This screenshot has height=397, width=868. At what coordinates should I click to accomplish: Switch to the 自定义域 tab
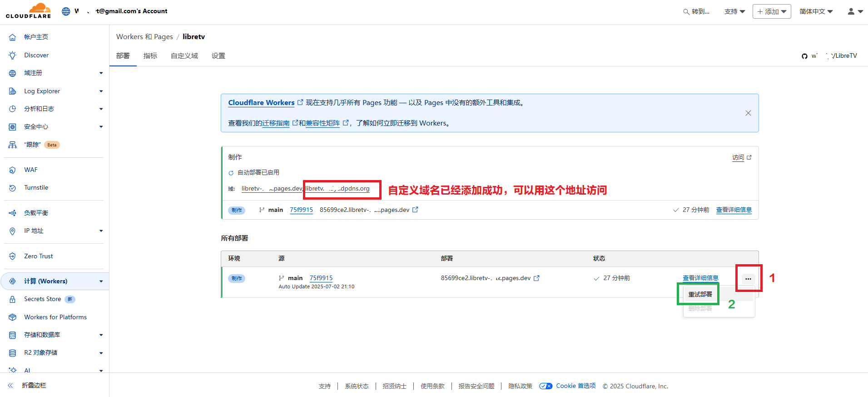tap(184, 56)
